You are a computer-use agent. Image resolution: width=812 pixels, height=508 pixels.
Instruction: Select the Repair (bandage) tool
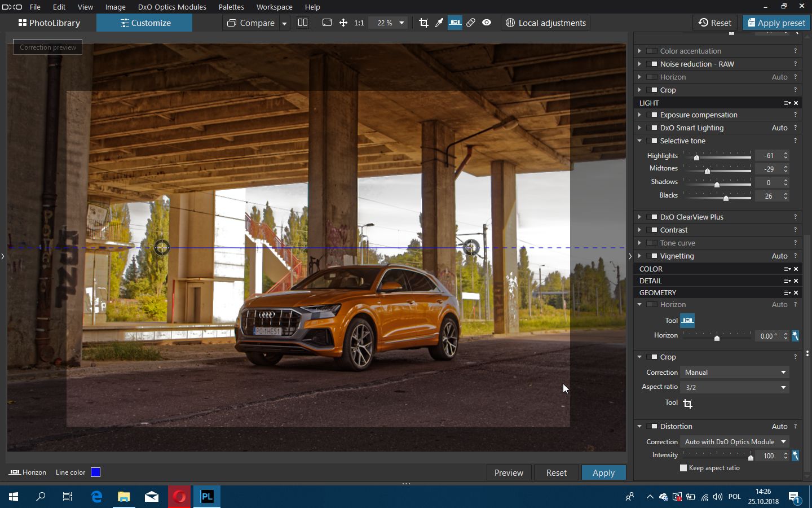pyautogui.click(x=471, y=23)
